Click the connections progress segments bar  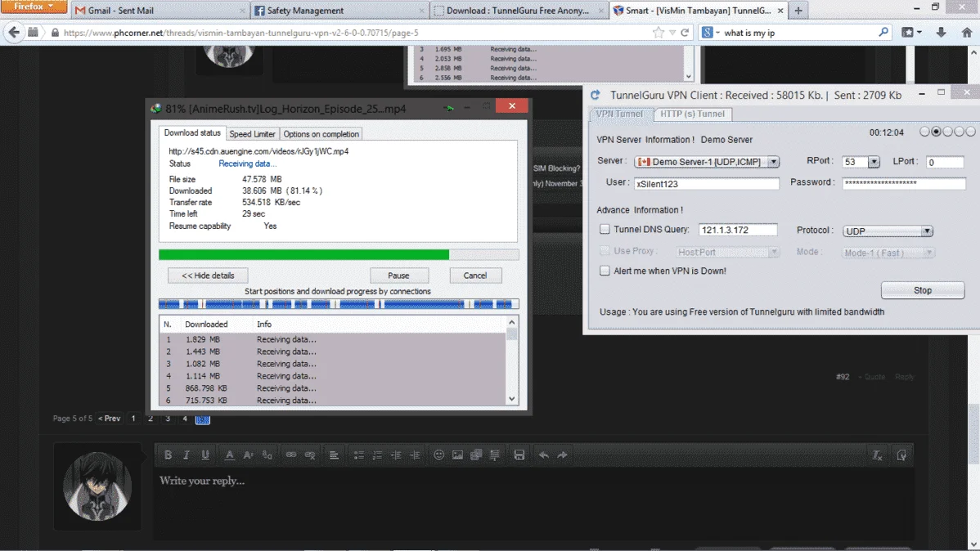[339, 304]
